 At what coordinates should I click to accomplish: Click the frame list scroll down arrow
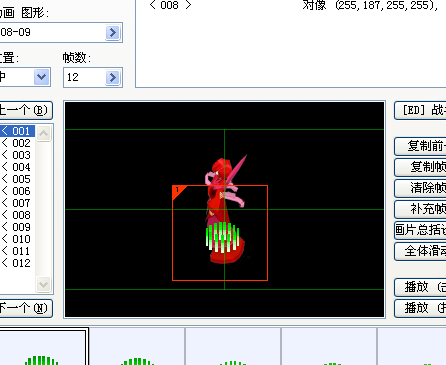tap(43, 285)
